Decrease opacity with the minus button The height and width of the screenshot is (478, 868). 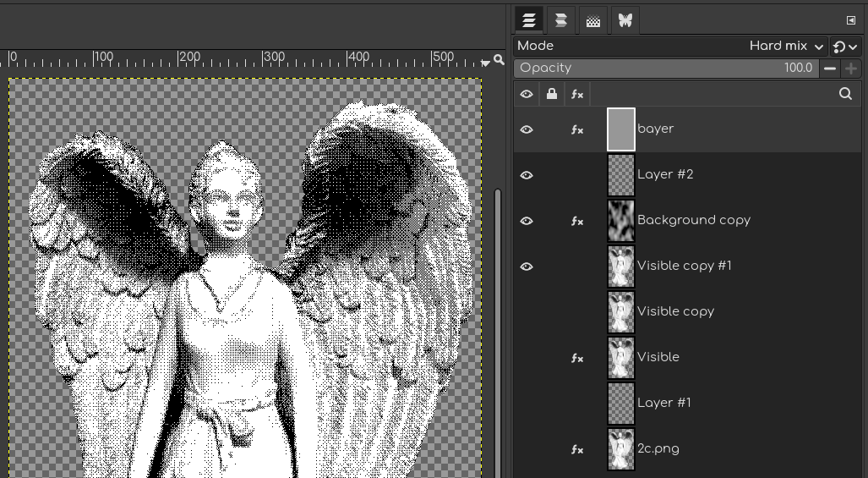pos(830,69)
